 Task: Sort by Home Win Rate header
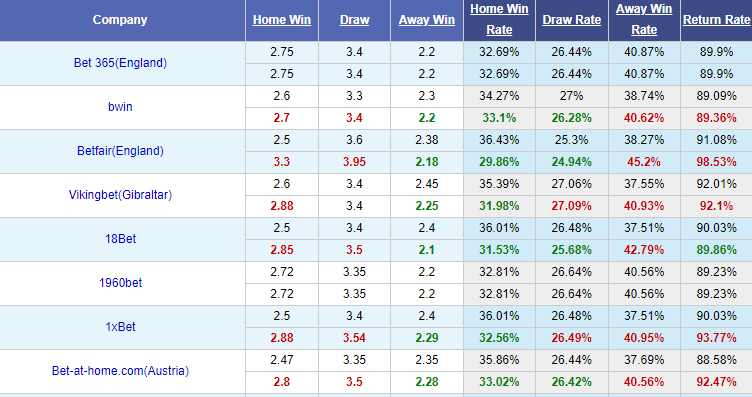coord(499,19)
